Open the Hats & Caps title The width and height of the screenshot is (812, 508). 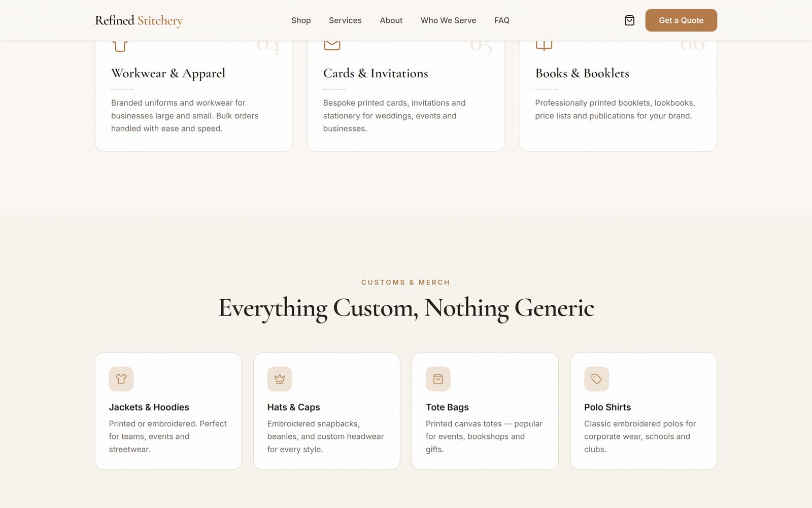click(x=294, y=407)
